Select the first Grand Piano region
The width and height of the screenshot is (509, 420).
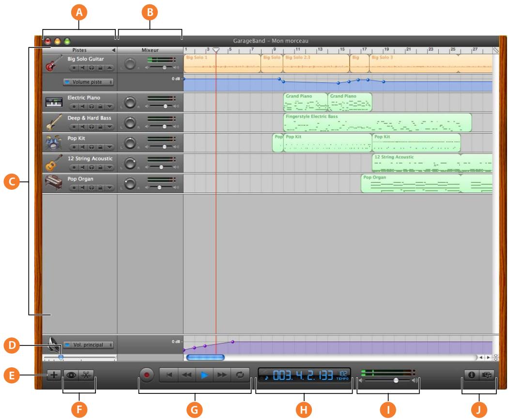coord(306,102)
